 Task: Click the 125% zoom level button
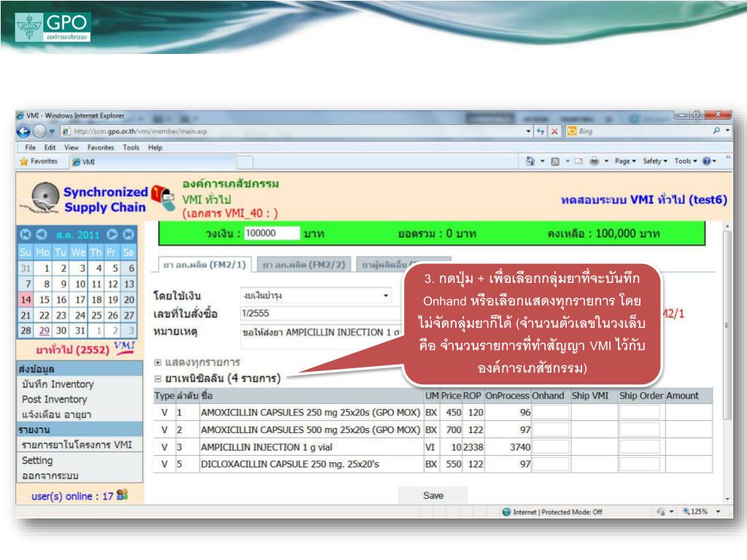tap(695, 512)
